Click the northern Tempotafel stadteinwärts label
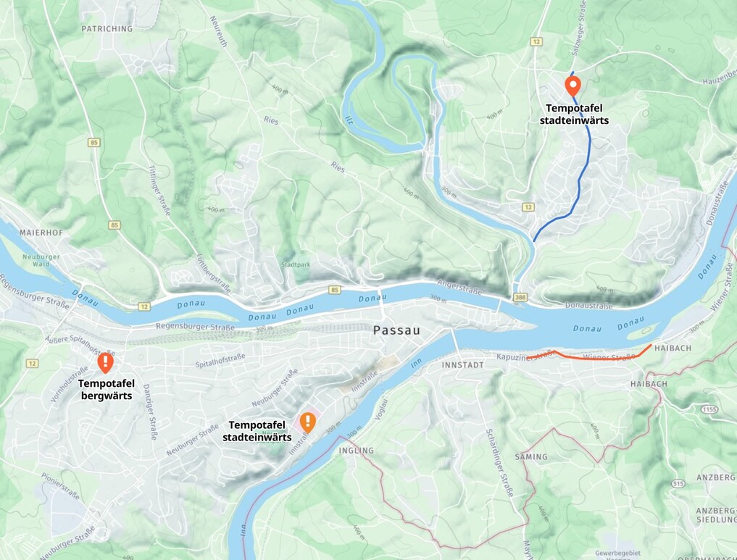 (574, 114)
